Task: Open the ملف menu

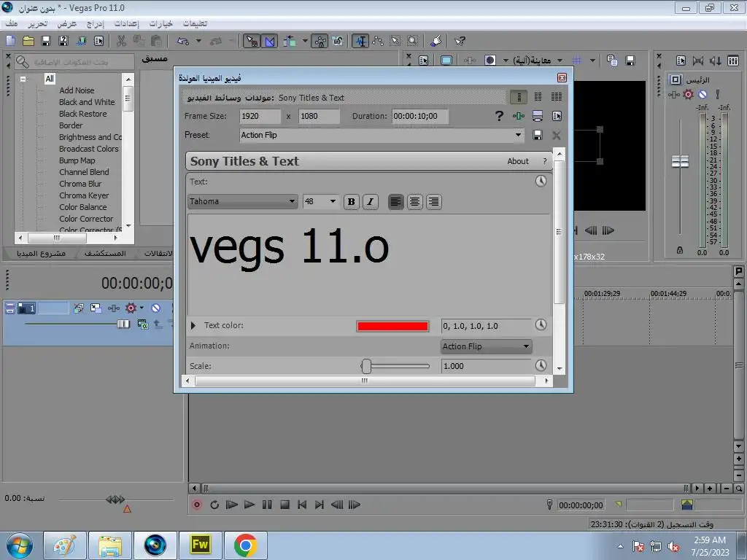Action: point(12,23)
